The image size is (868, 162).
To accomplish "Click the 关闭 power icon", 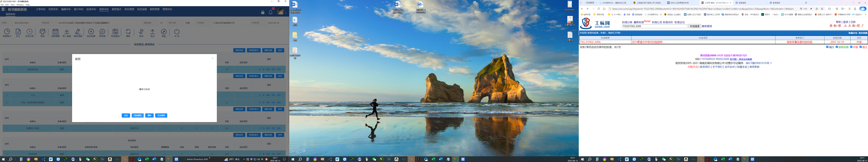I will 177,33.
